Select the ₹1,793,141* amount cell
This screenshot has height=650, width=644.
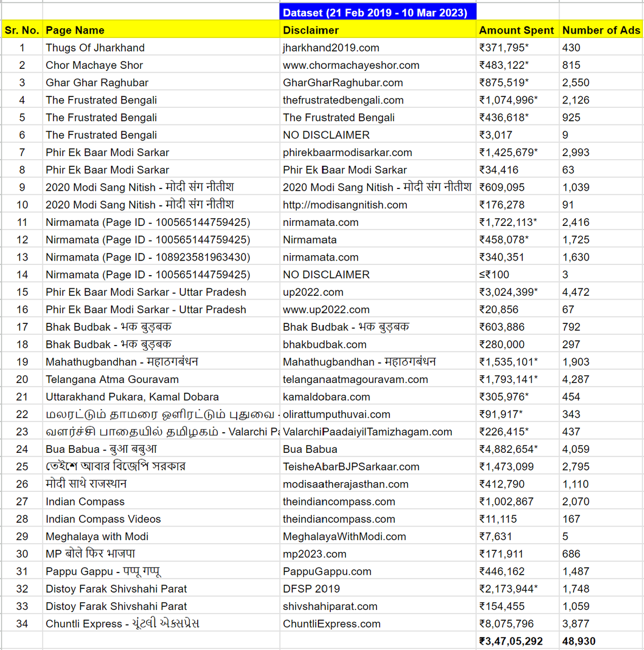(518, 379)
